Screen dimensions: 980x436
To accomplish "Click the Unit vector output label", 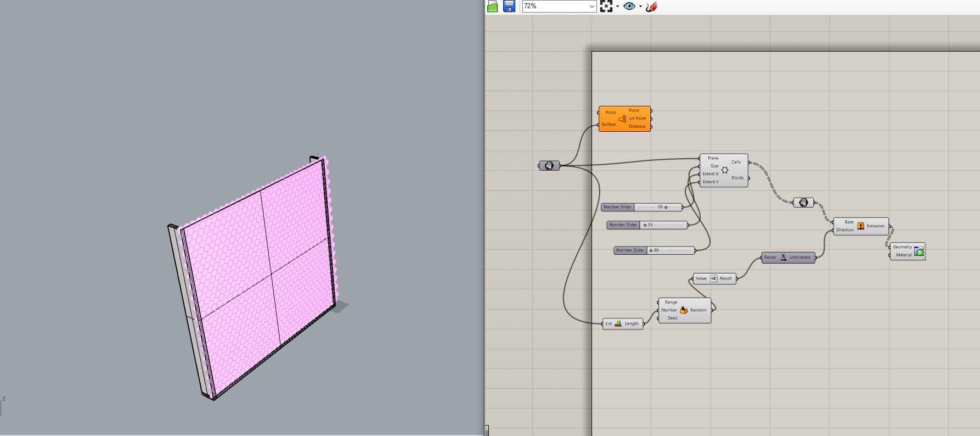I will coord(800,257).
